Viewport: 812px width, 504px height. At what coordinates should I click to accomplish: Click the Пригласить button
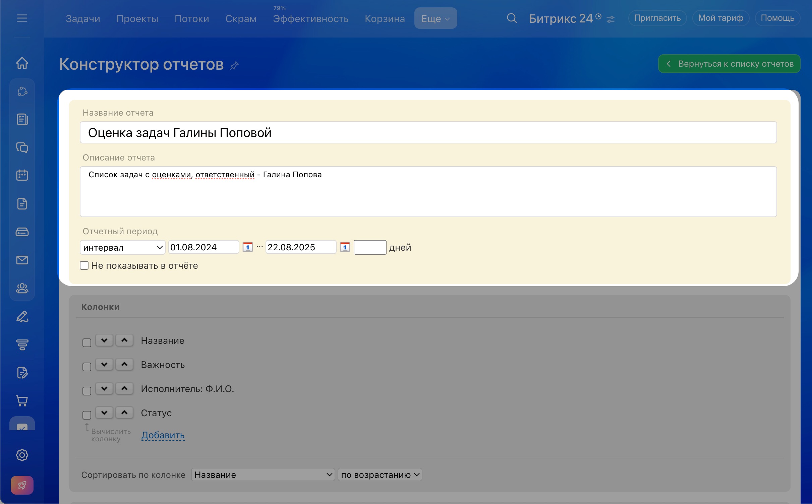pyautogui.click(x=657, y=18)
